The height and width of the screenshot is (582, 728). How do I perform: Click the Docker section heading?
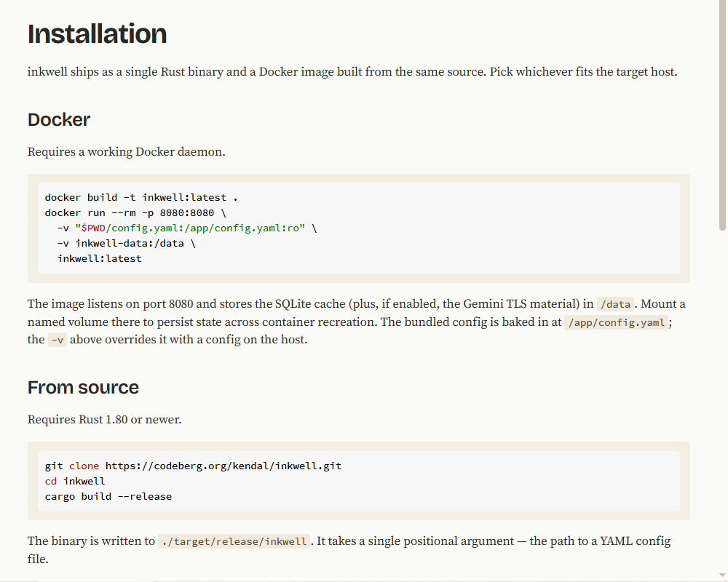tap(58, 120)
